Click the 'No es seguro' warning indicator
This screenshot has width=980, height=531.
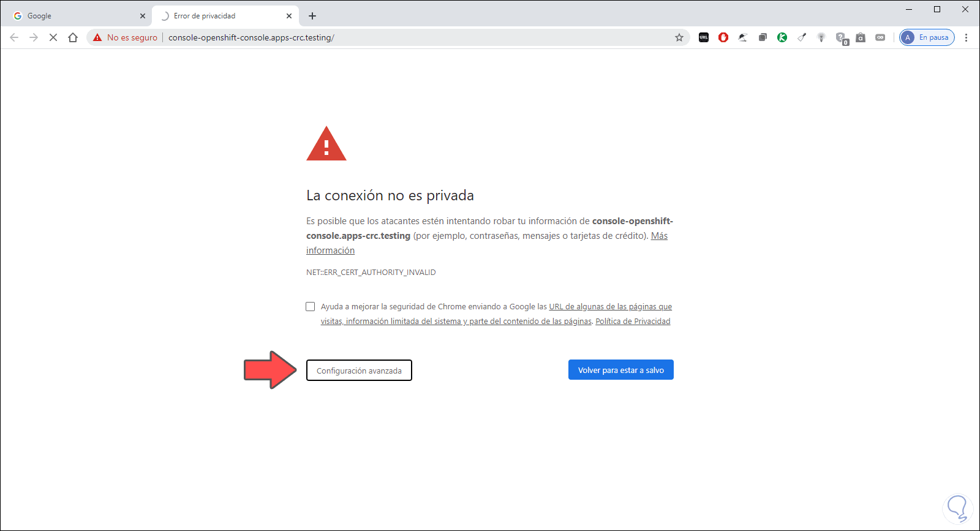point(126,37)
